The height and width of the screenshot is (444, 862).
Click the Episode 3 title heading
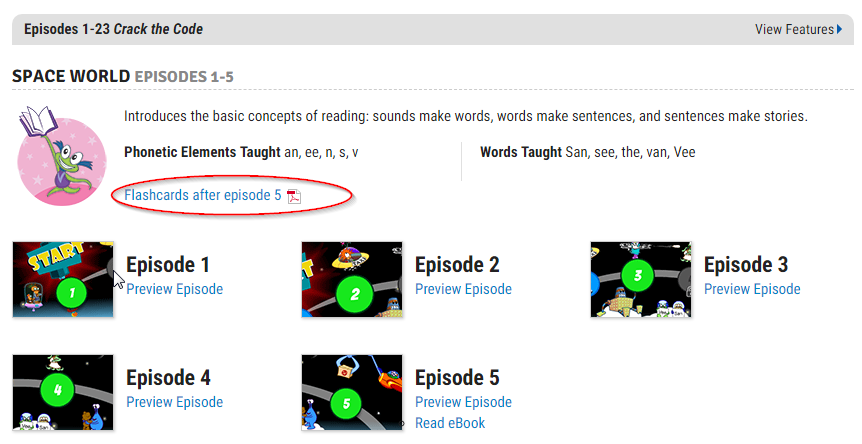click(746, 265)
